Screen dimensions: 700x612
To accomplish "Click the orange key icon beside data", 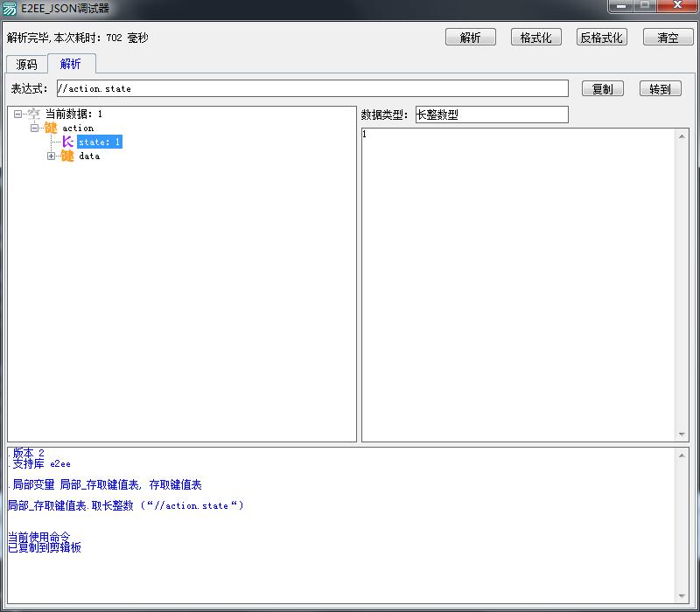I will tap(67, 156).
